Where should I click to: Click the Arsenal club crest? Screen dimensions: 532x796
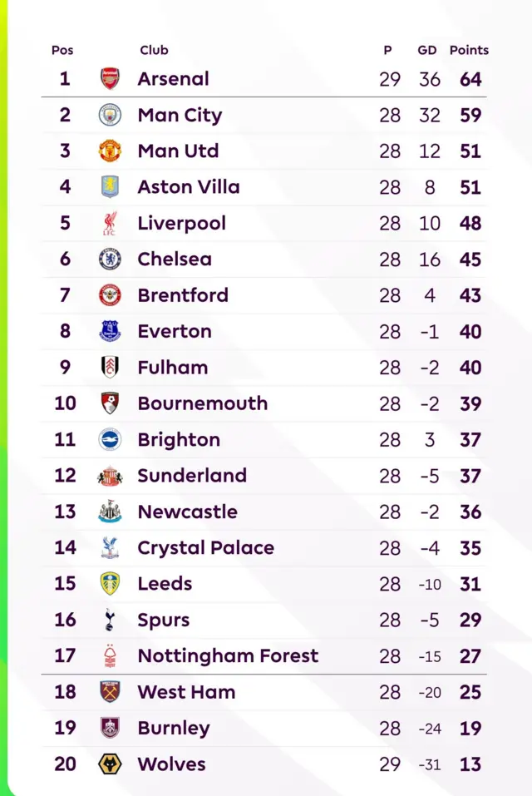pos(110,79)
